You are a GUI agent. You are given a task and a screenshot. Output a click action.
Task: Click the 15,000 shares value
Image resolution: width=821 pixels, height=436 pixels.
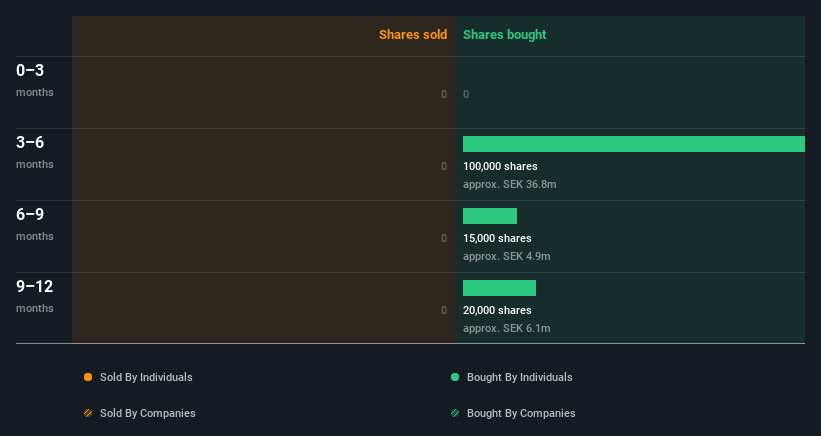[x=497, y=238]
